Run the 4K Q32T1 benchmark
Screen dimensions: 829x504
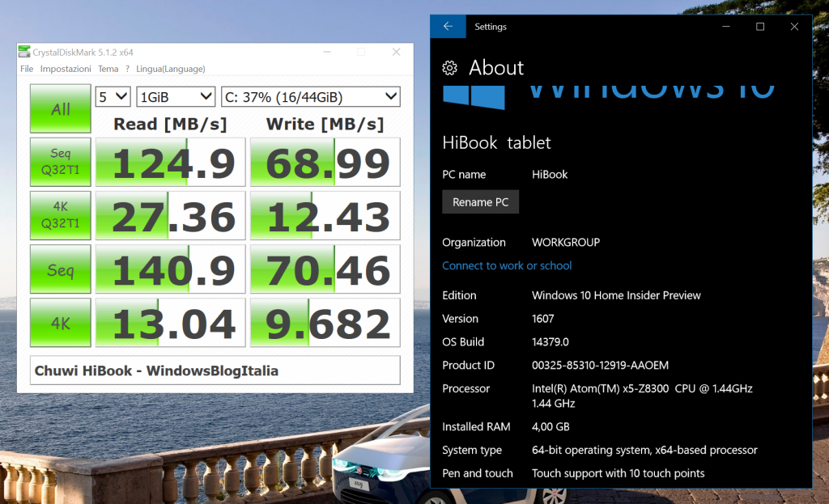pos(60,215)
